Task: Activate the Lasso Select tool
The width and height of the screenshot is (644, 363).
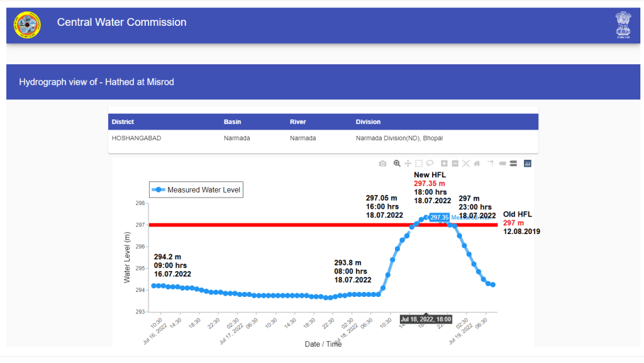Action: coord(430,164)
